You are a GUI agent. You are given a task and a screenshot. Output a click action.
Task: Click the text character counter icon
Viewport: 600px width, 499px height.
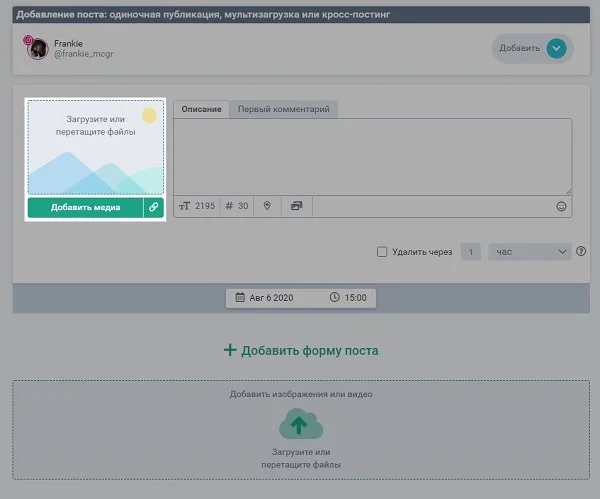pos(184,206)
